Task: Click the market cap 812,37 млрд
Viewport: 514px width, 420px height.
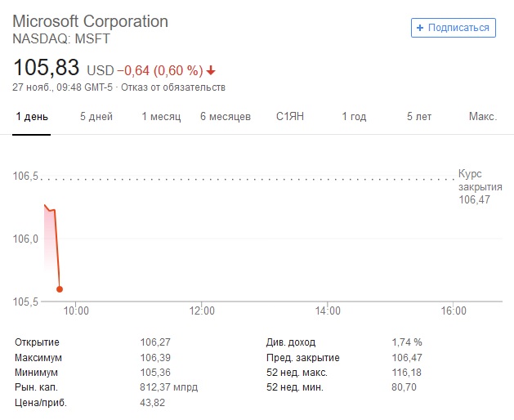Action: point(169,386)
